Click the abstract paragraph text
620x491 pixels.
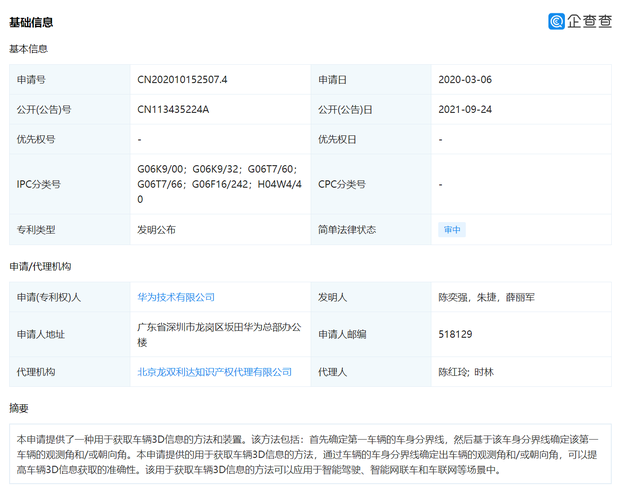[x=309, y=454]
